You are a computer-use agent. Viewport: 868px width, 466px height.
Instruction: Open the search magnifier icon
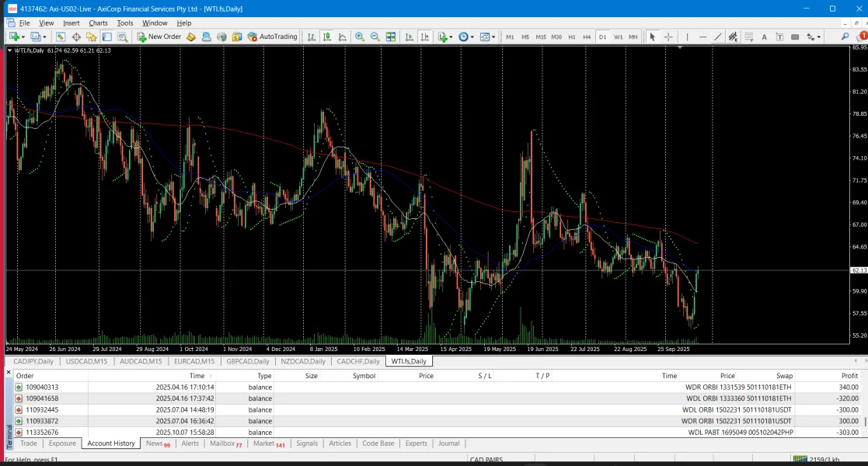point(845,37)
